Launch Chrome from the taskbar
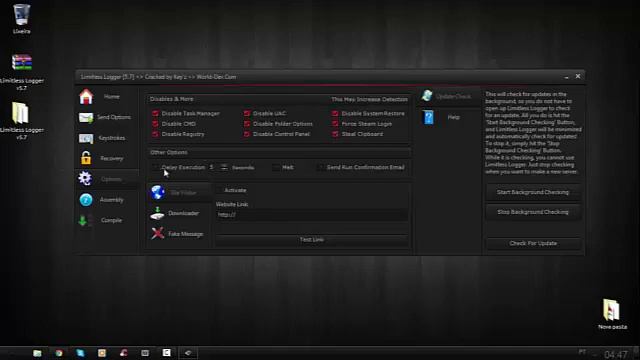640x360 pixels. point(59,353)
